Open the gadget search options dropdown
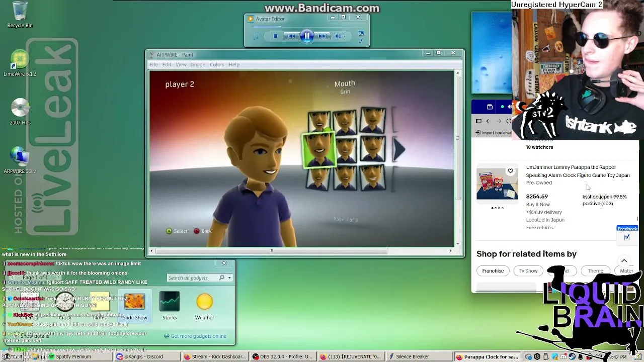 [229, 278]
